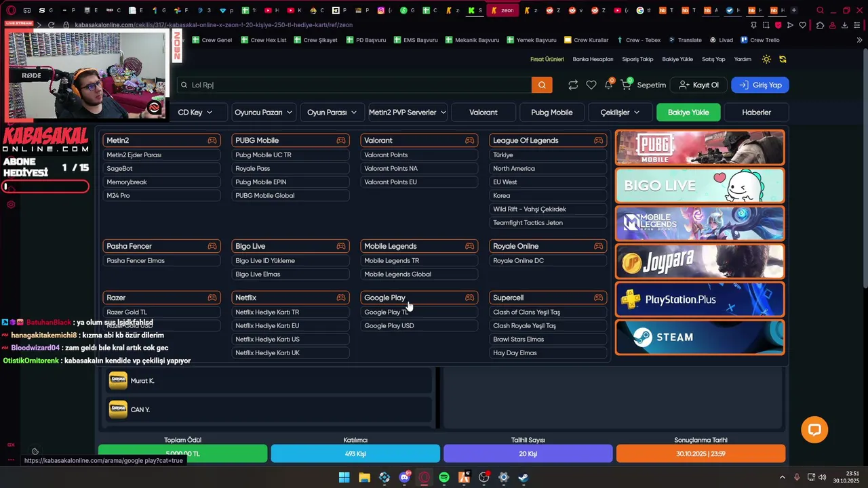The image size is (868, 488).
Task: Open the Yardım link
Action: pyautogui.click(x=743, y=59)
